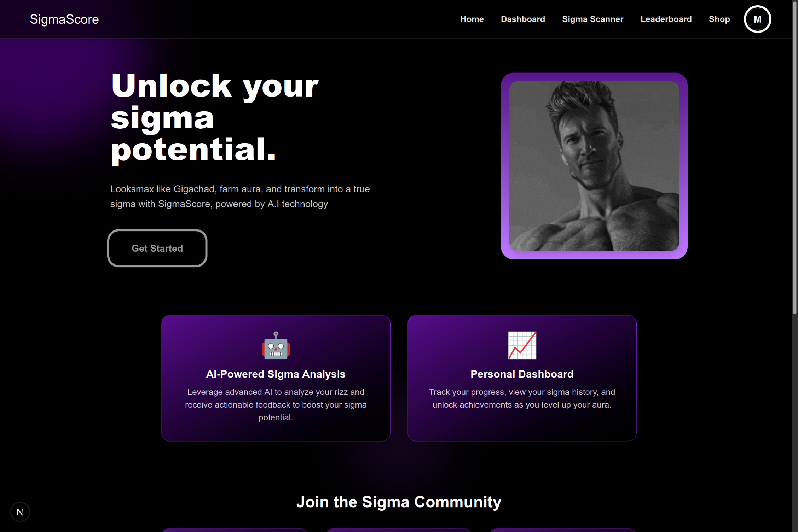798x532 pixels.
Task: Click the SigmaScore logo
Action: coord(64,19)
